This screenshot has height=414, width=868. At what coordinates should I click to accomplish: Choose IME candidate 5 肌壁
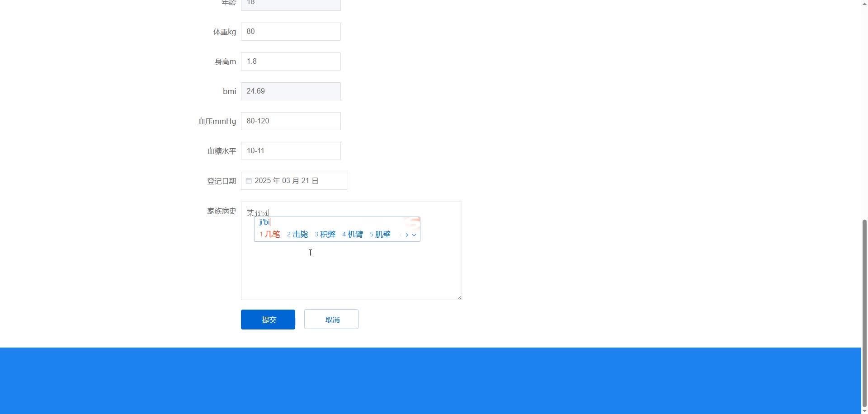(380, 234)
